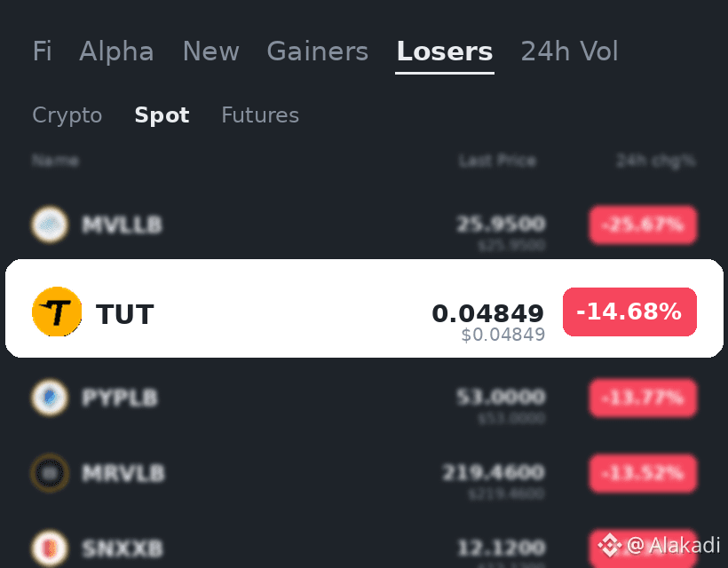Image resolution: width=728 pixels, height=568 pixels.
Task: Switch to the Futures sub-tab
Action: [x=260, y=115]
